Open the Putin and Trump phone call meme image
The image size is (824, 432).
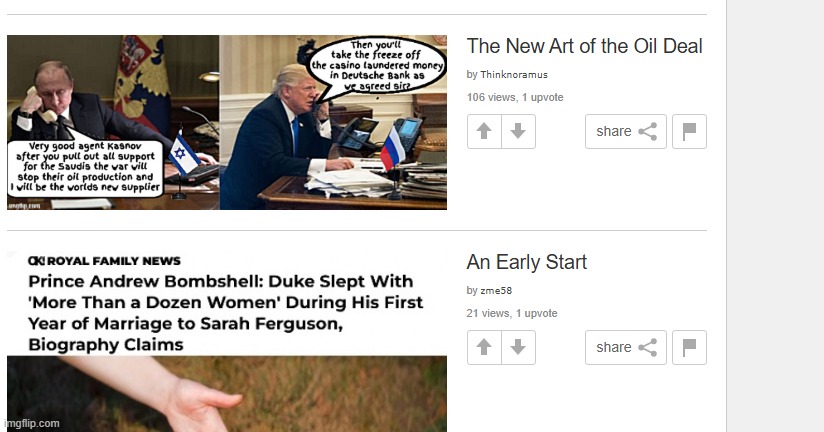click(227, 122)
